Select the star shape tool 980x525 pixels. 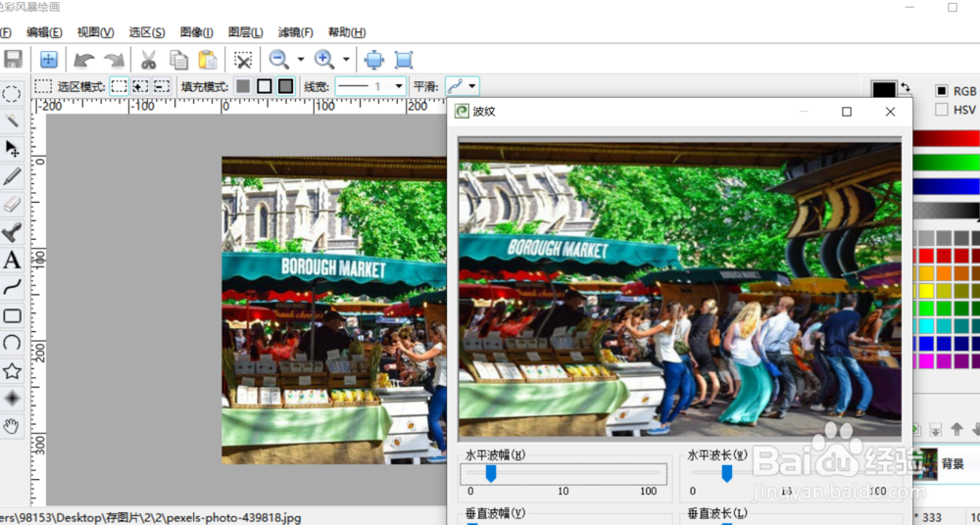11,371
